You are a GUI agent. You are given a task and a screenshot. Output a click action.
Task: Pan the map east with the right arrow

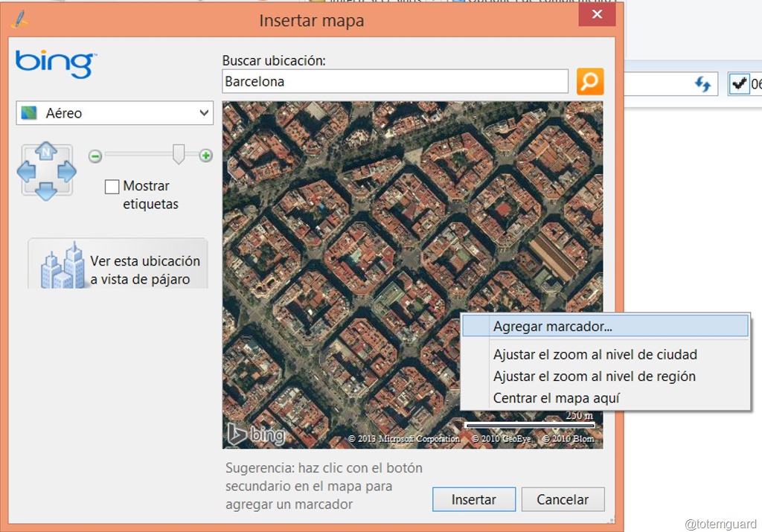coord(66,171)
